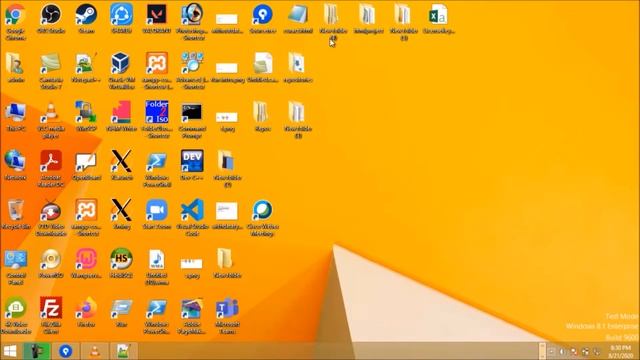The height and width of the screenshot is (360, 640).
Task: Launch the Visual Studio Code shortcut
Action: pos(192,218)
